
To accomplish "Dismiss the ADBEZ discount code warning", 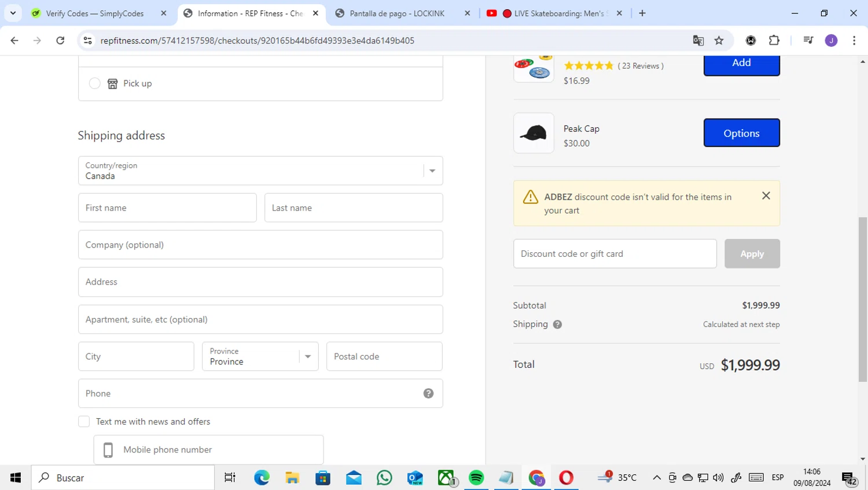I will coord(766,196).
